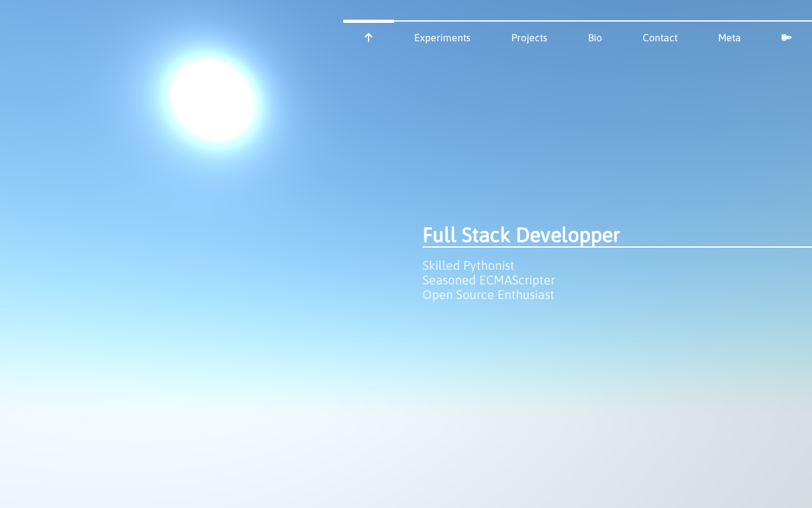Click the rocket icon in navigation bar
Viewport: 812px width, 508px height.
tap(786, 37)
